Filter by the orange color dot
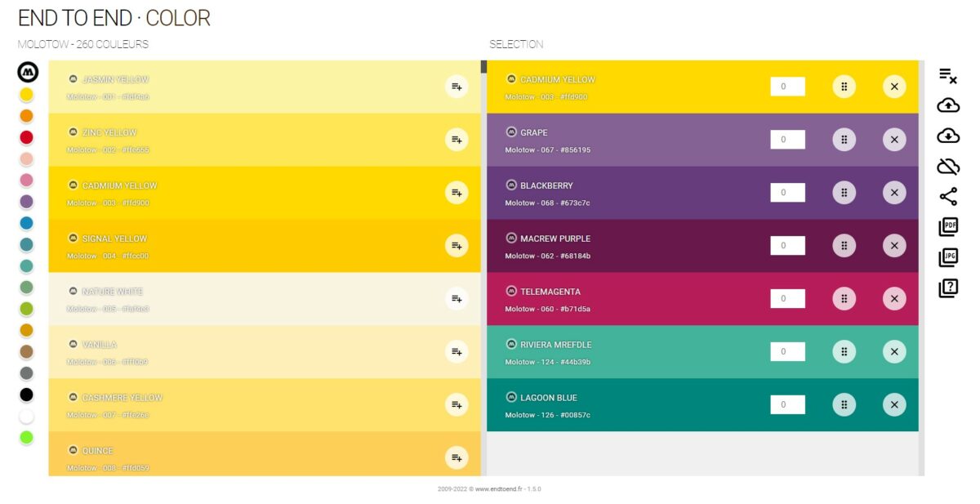Screen dimensions: 980x504 pyautogui.click(x=26, y=116)
